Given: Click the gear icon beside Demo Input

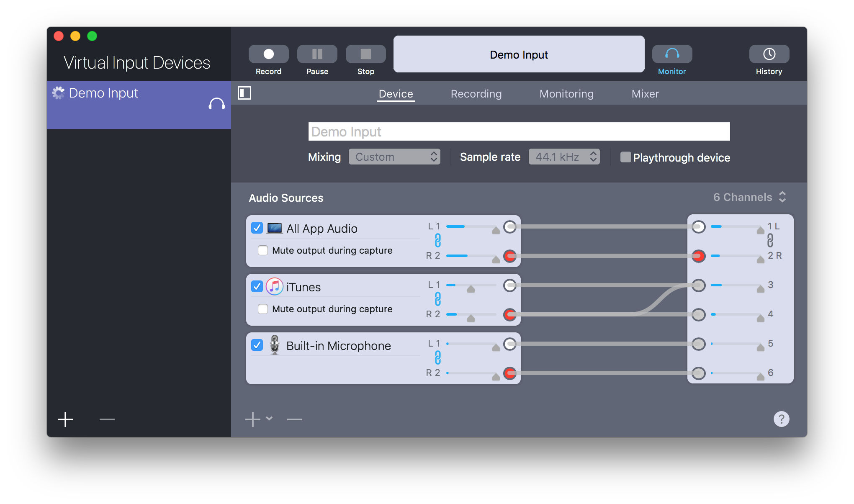Looking at the screenshot, I should point(58,93).
